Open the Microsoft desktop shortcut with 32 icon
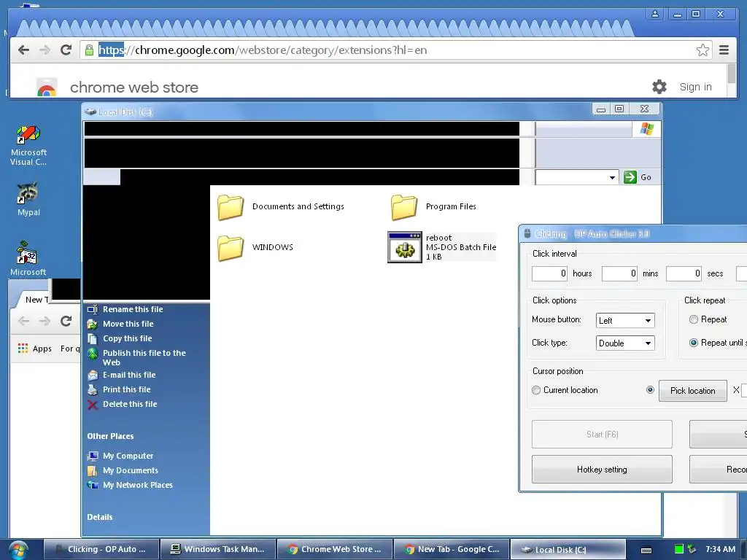This screenshot has height=560, width=747. [28, 259]
